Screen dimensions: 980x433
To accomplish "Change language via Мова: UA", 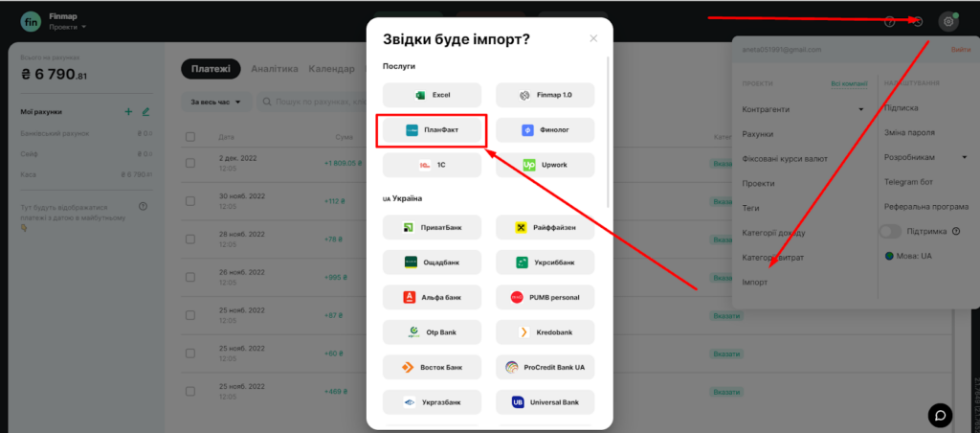I will coord(908,256).
